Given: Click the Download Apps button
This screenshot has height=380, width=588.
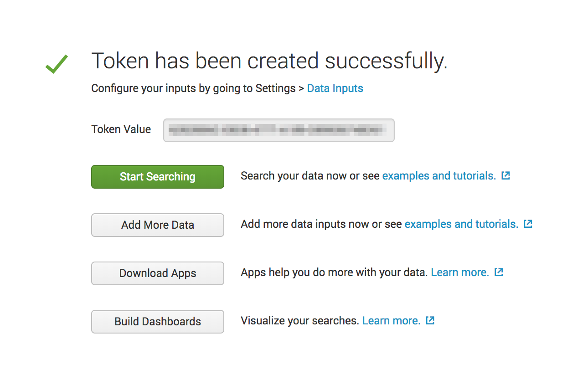Looking at the screenshot, I should tap(157, 273).
